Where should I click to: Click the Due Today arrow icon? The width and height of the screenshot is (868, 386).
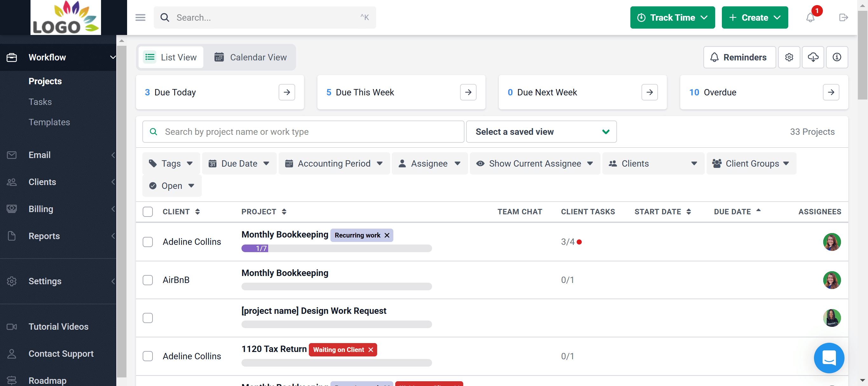[x=287, y=93]
